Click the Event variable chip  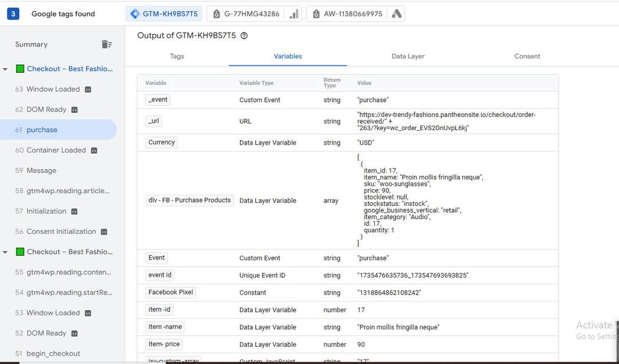[x=156, y=258]
